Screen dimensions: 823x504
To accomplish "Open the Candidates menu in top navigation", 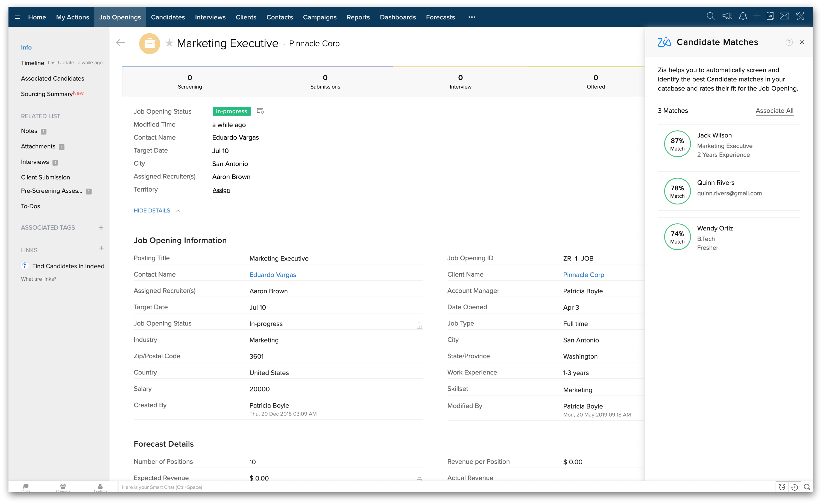I will point(168,17).
